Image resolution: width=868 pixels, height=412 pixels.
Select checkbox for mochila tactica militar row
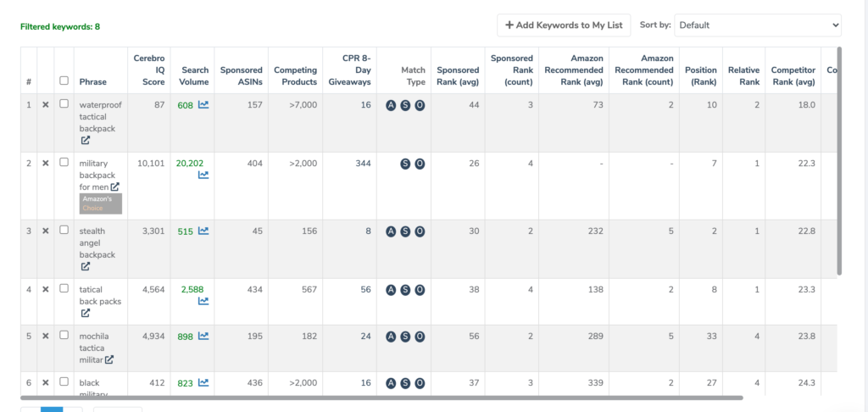pos(64,336)
